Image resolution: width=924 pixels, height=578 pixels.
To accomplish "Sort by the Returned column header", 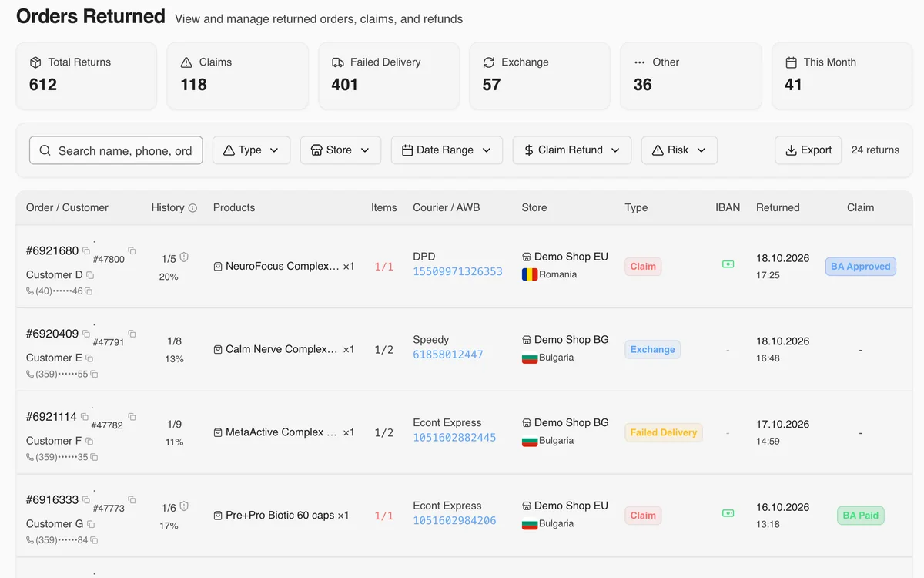I will pos(778,208).
